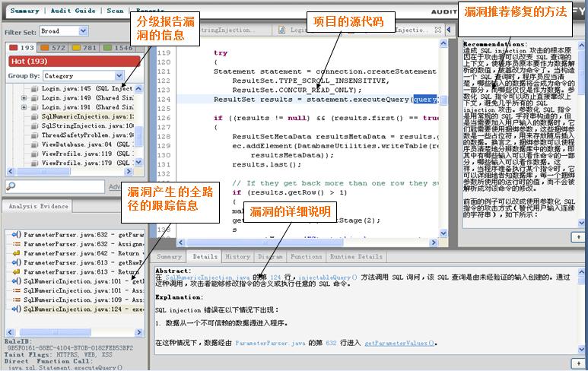Switch to the Functions tab
This screenshot has width=588, height=371.
(306, 257)
